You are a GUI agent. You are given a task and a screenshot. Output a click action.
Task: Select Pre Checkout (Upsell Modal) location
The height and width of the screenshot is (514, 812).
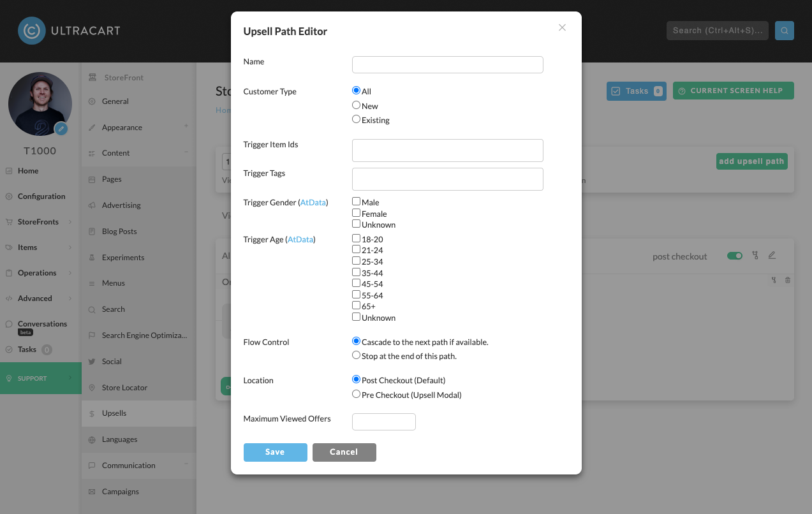tap(357, 394)
